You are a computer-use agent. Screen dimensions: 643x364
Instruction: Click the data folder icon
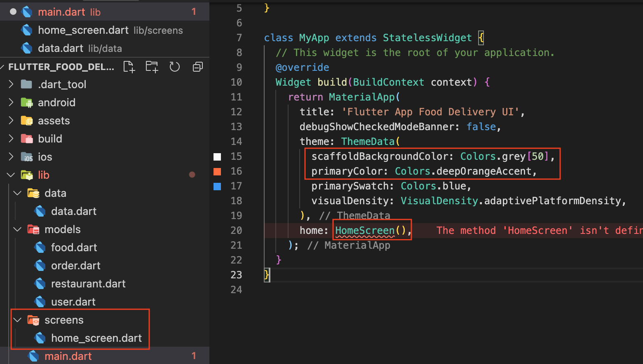coord(33,193)
